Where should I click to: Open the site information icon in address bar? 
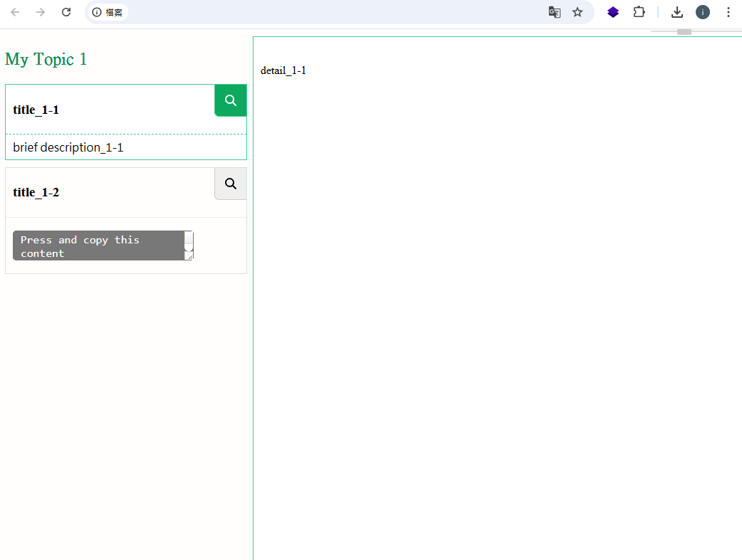pyautogui.click(x=97, y=12)
